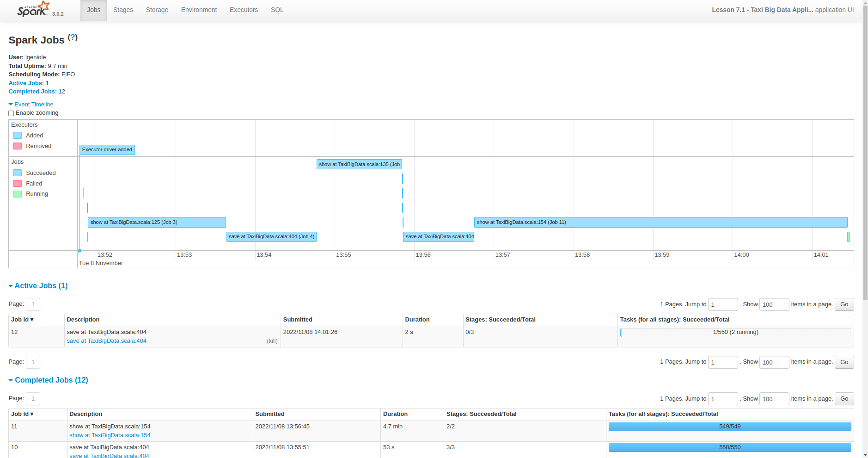Image resolution: width=868 pixels, height=458 pixels.
Task: Click items per page field in completed jobs
Action: 774,399
